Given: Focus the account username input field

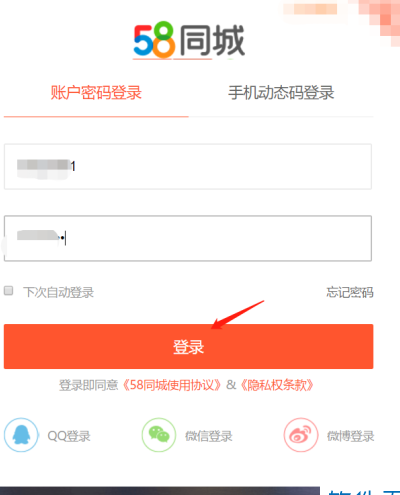Looking at the screenshot, I should [x=188, y=167].
